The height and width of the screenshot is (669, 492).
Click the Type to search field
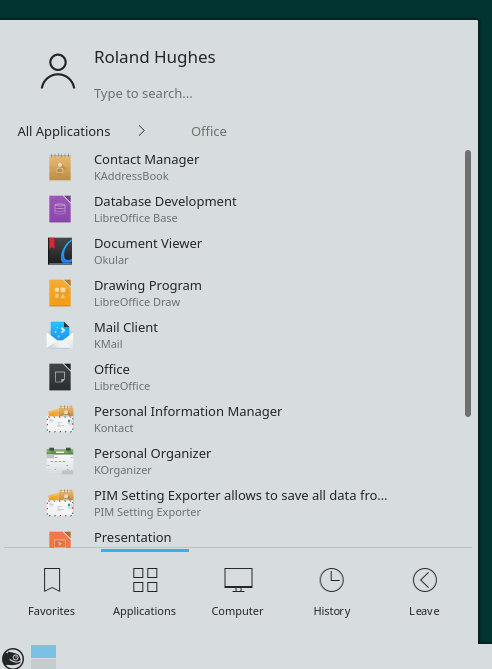point(143,93)
